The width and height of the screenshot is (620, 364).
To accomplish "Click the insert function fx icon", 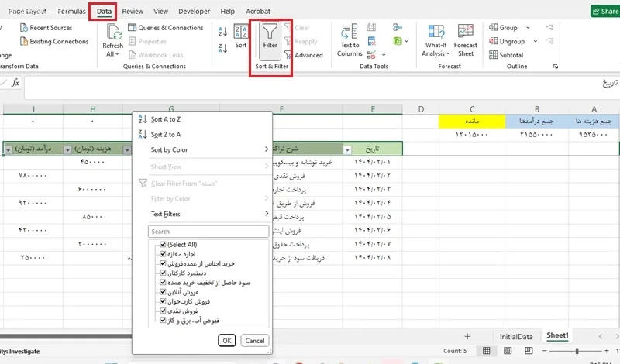I will coord(15,82).
